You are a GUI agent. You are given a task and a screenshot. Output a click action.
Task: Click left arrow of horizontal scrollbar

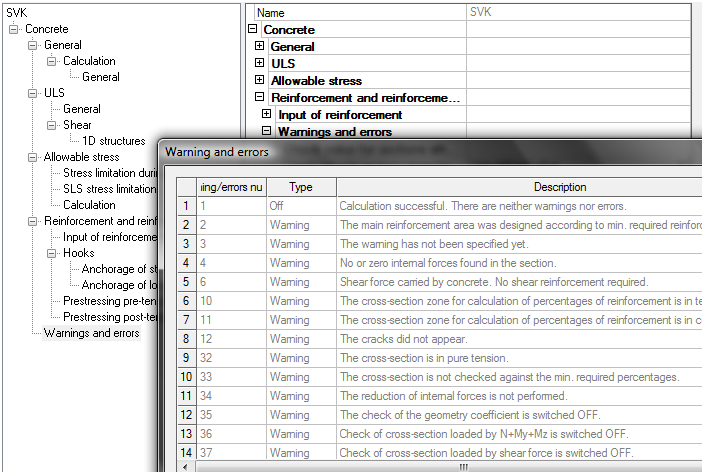tap(185, 467)
